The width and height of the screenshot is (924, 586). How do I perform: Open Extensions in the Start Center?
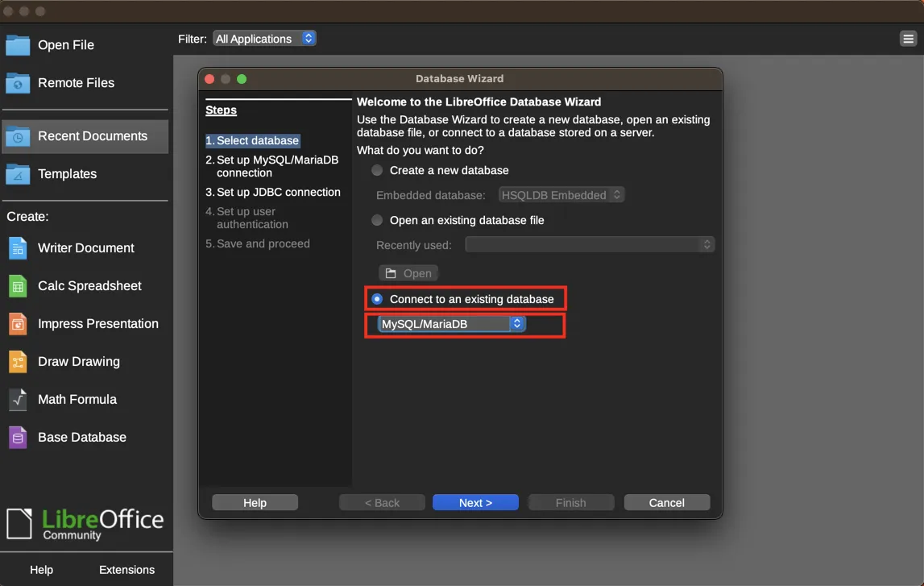126,570
